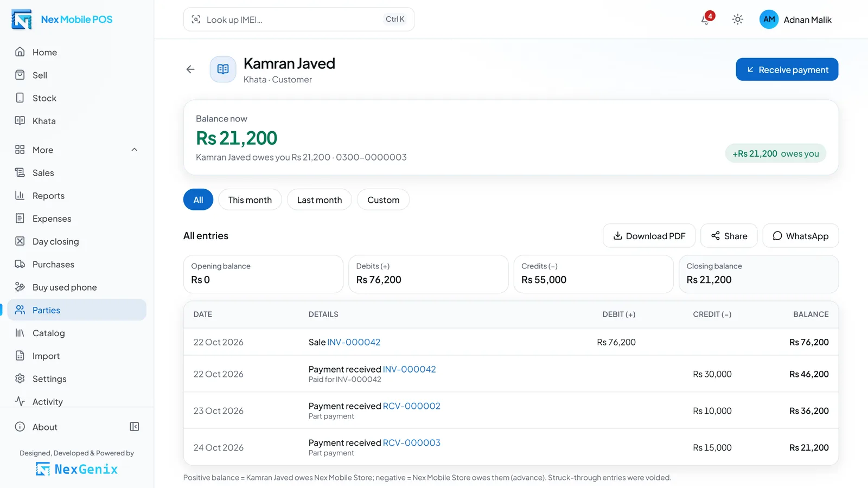
Task: Open Settings
Action: (77, 379)
